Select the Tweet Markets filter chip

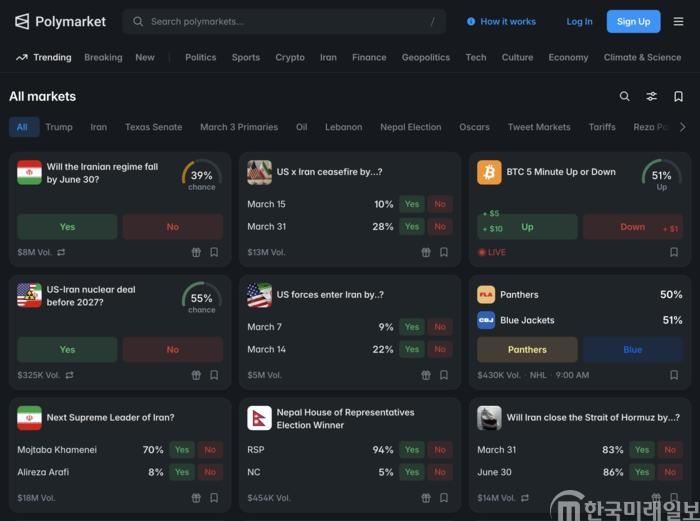539,127
